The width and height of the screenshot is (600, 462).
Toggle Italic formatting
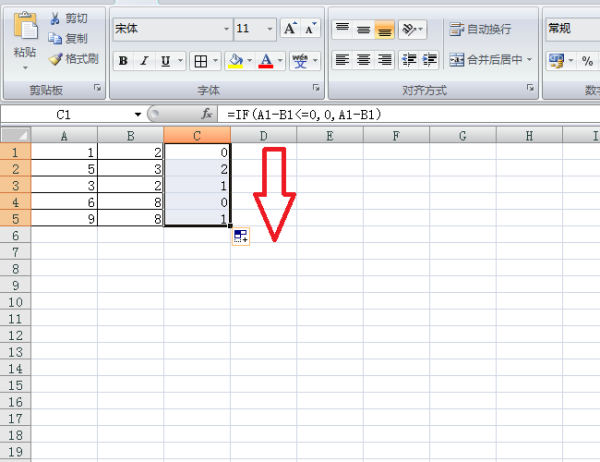point(144,60)
